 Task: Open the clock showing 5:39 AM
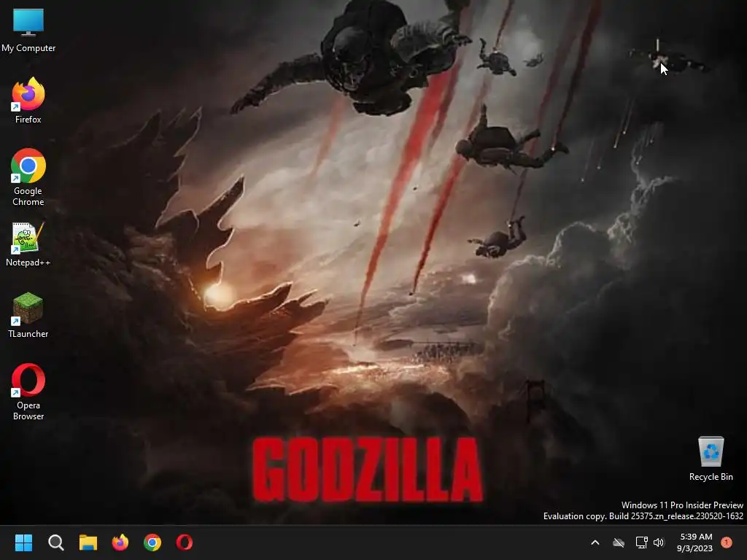click(694, 542)
